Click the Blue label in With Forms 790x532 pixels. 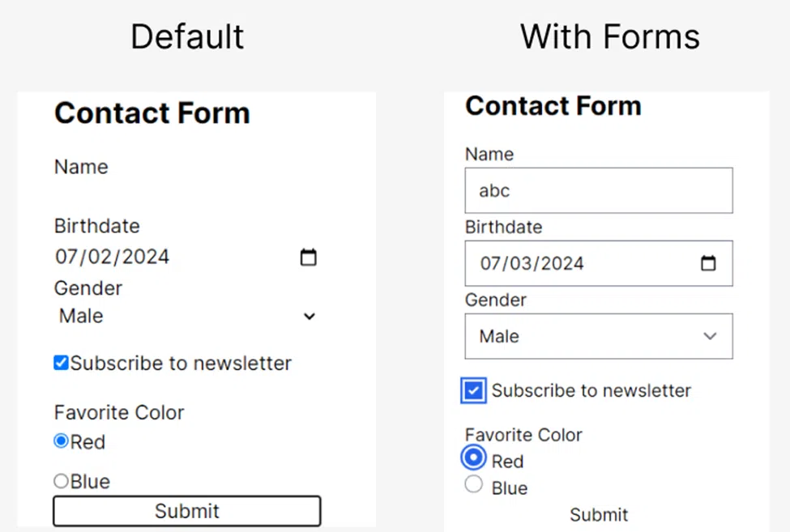[x=510, y=487]
